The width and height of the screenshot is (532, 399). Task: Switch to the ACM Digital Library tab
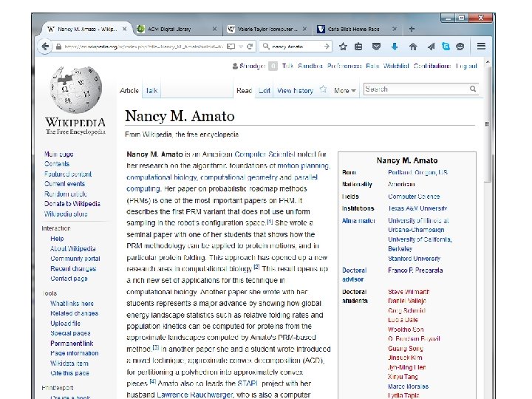point(177,29)
